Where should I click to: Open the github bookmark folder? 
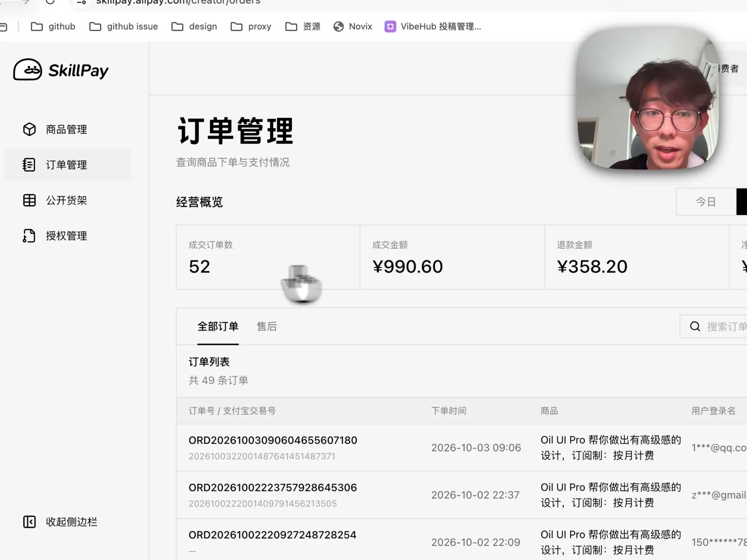click(x=53, y=27)
